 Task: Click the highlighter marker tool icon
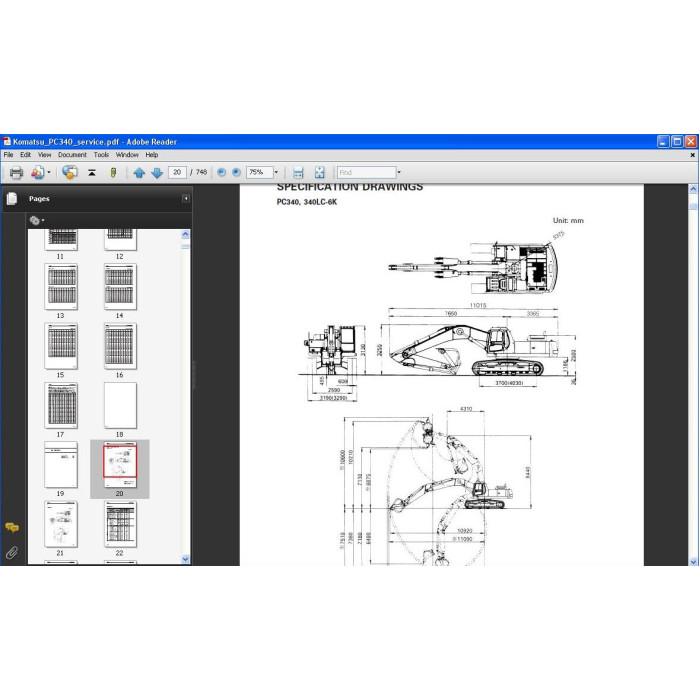pyautogui.click(x=113, y=172)
